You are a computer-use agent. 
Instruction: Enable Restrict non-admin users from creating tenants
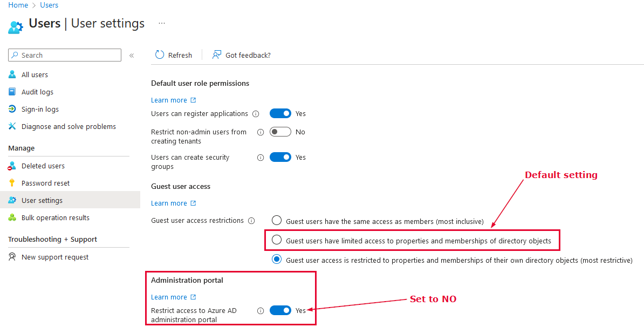(x=279, y=131)
